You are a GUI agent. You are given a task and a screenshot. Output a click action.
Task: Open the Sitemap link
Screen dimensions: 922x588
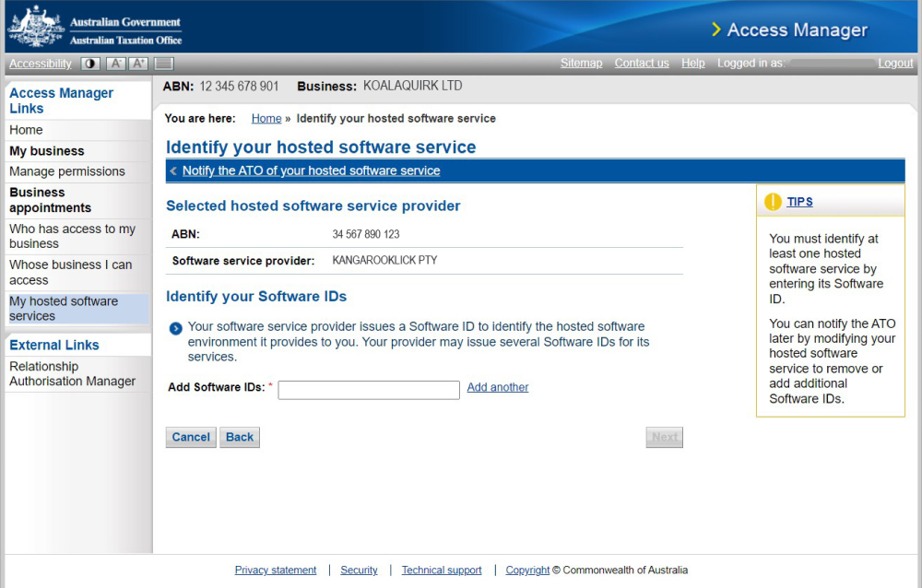581,63
